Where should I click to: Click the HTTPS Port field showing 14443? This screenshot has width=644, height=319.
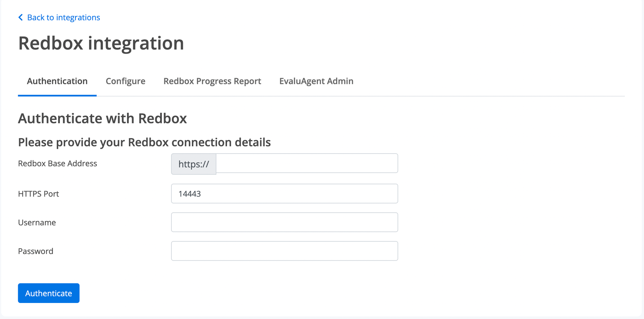[x=284, y=194]
